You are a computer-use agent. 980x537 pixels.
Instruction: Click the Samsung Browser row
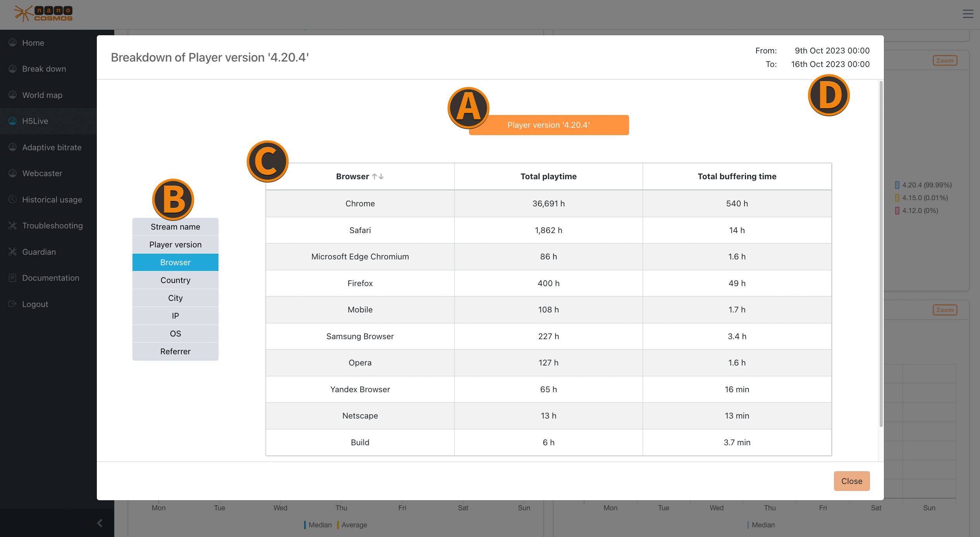pos(548,336)
